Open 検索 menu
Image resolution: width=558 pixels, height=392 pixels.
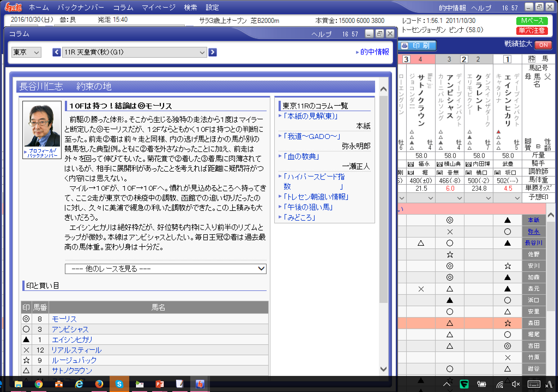pyautogui.click(x=190, y=8)
